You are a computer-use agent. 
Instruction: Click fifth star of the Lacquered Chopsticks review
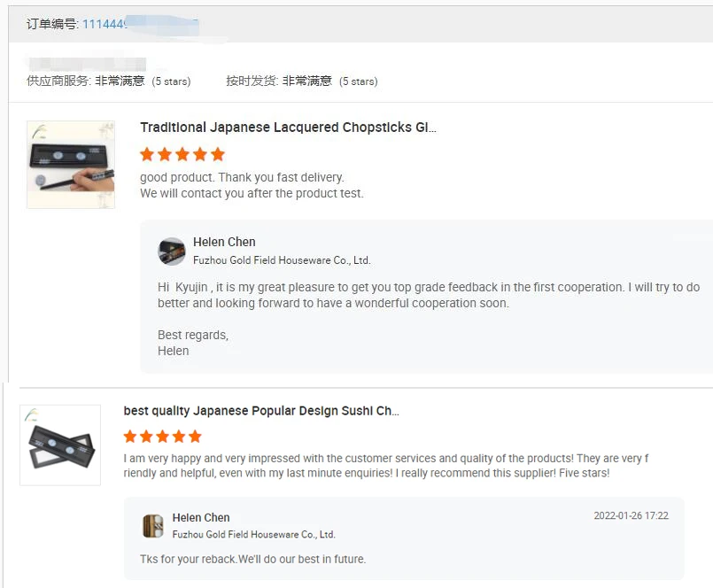click(x=218, y=154)
